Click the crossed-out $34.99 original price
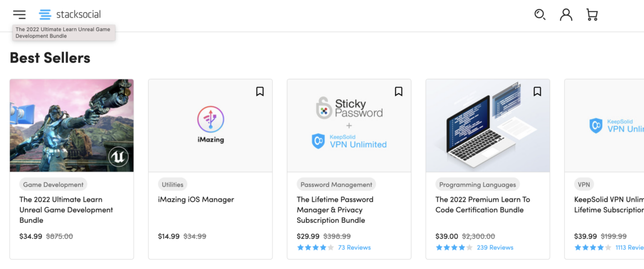The height and width of the screenshot is (269, 644). point(195,237)
